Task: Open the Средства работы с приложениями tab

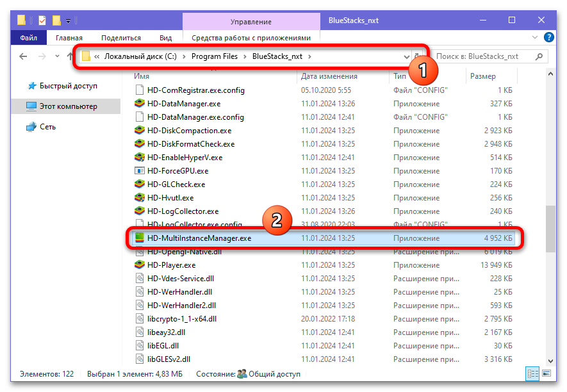Action: coord(251,38)
